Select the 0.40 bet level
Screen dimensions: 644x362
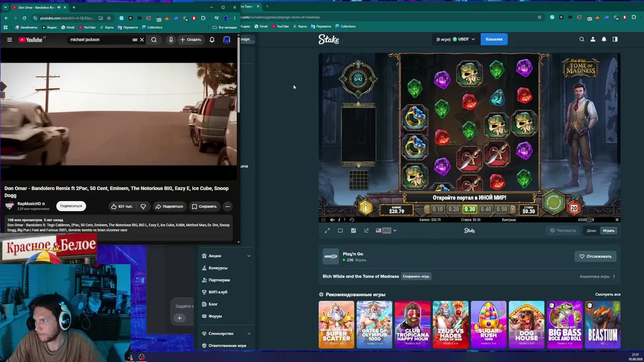pos(486,209)
